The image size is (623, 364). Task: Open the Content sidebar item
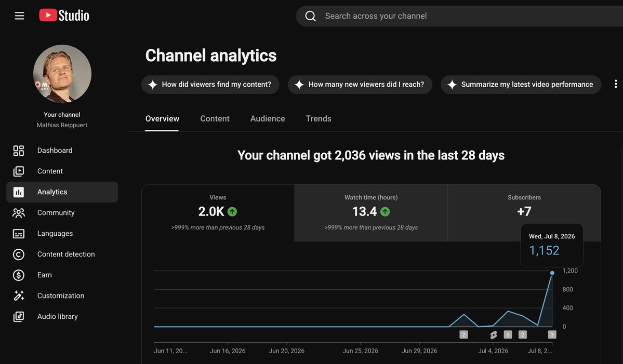click(x=62, y=171)
